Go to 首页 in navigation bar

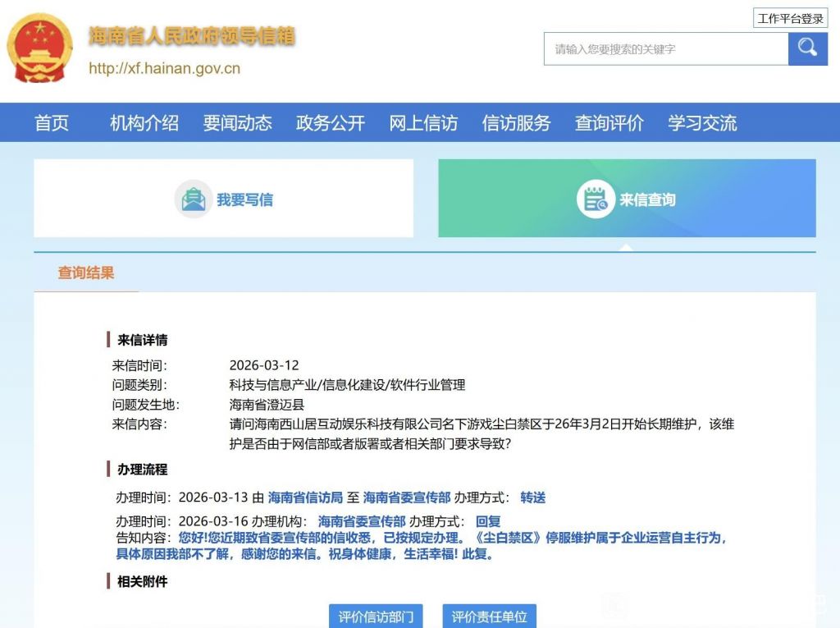(x=52, y=123)
